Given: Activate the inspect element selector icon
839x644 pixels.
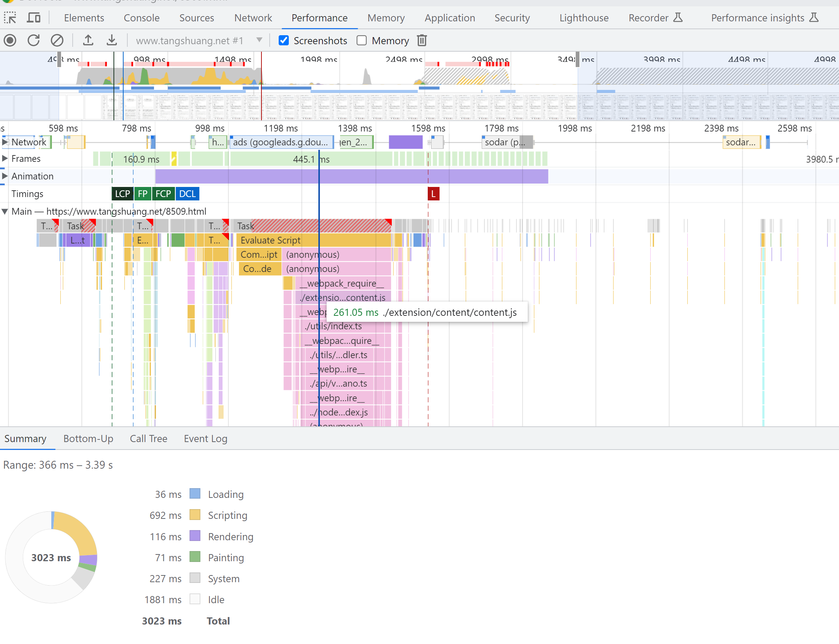Looking at the screenshot, I should tap(10, 18).
